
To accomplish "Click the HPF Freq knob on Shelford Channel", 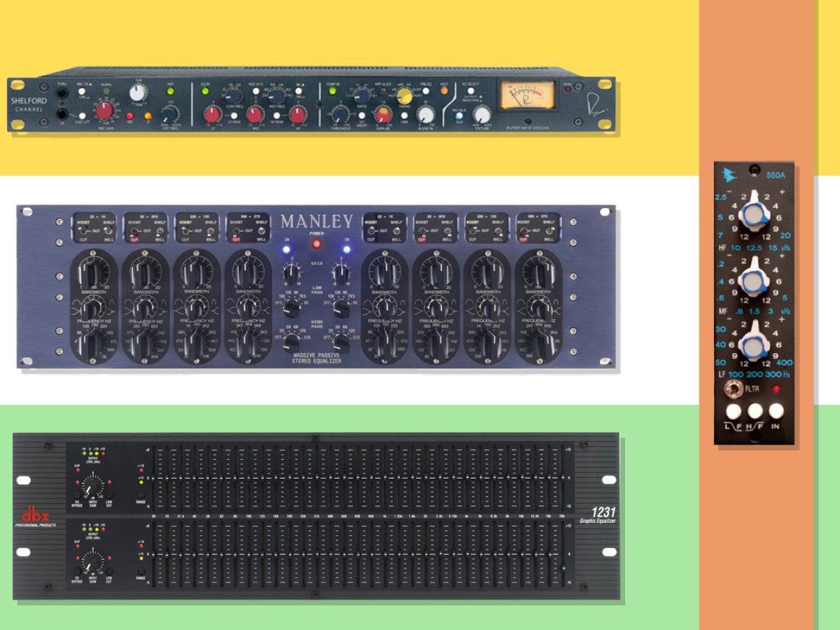I will 169,113.
